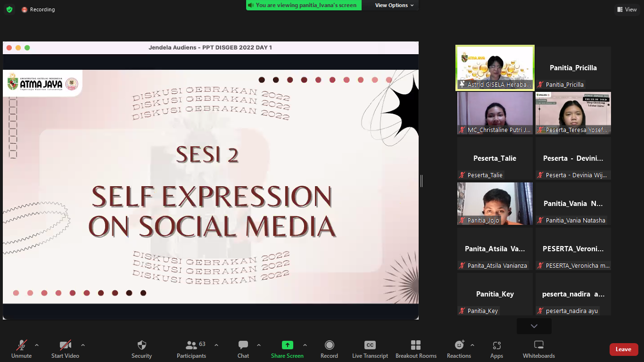This screenshot has height=362, width=644.
Task: Select Panitia_Jojo video thumbnail
Action: pos(495,204)
